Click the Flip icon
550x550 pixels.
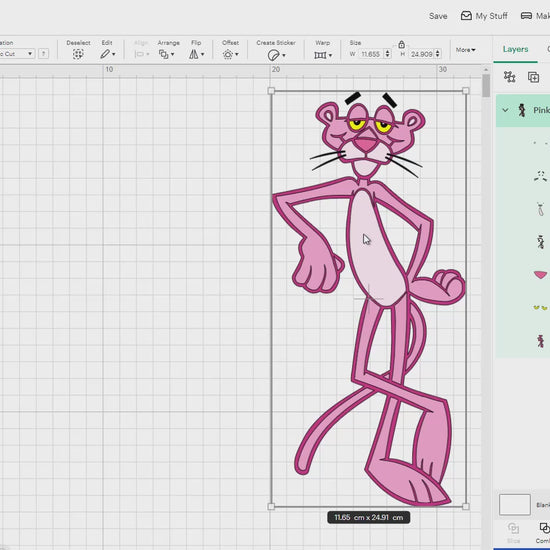click(194, 54)
